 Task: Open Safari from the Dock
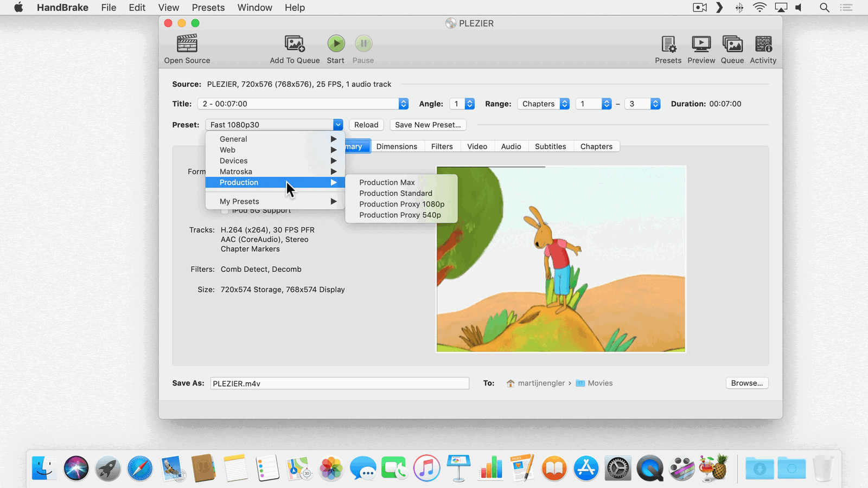tap(140, 468)
